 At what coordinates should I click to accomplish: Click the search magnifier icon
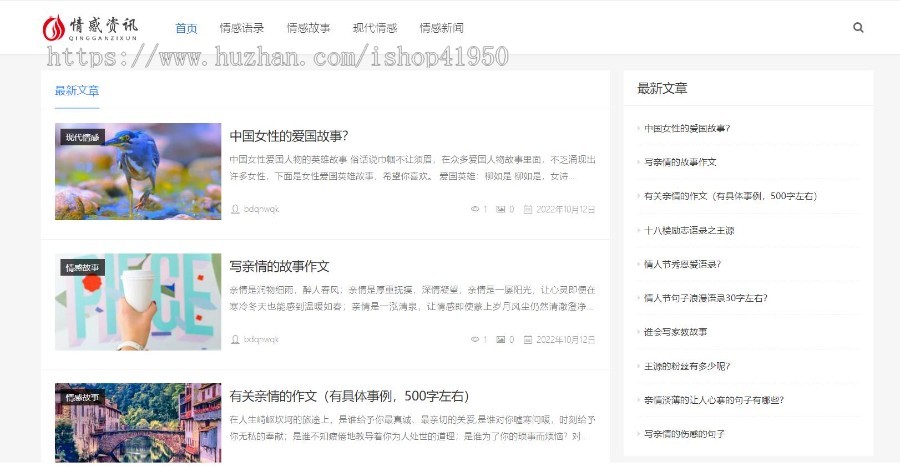point(858,27)
